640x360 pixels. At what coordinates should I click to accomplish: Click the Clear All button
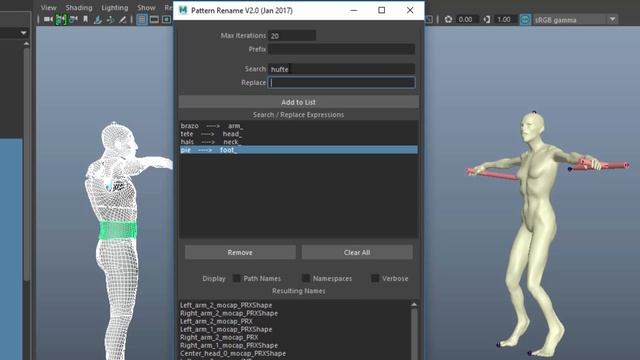(x=357, y=252)
